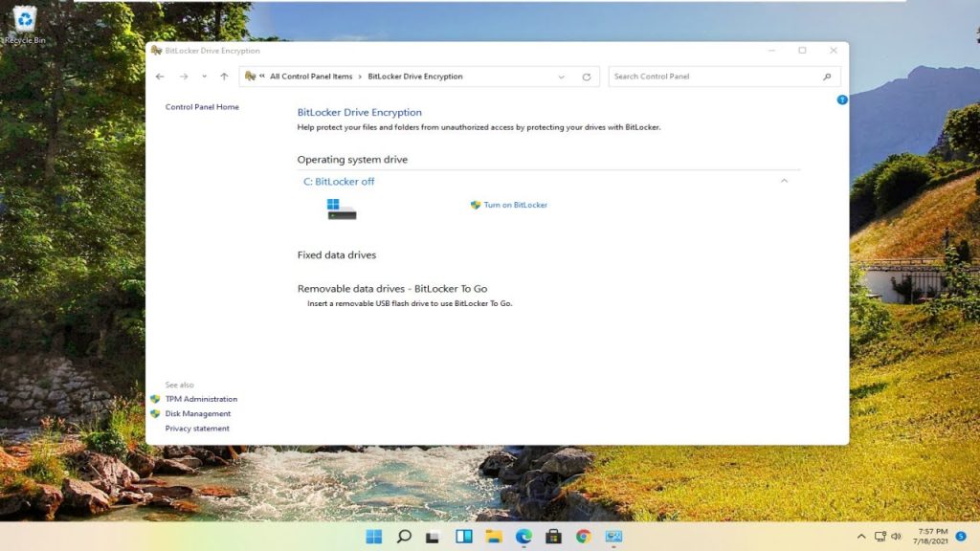Open Disk Management link
The height and width of the screenshot is (551, 980).
pos(198,414)
